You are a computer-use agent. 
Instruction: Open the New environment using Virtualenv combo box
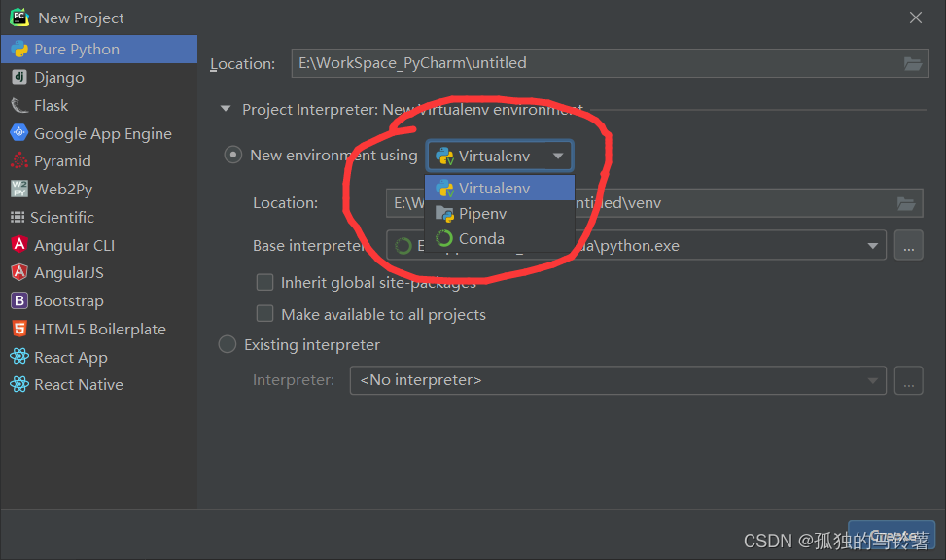(x=500, y=156)
